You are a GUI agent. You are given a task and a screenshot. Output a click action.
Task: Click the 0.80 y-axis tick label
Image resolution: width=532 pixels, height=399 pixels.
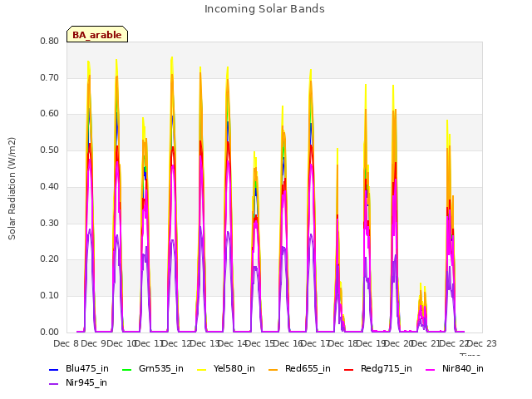tap(50, 42)
